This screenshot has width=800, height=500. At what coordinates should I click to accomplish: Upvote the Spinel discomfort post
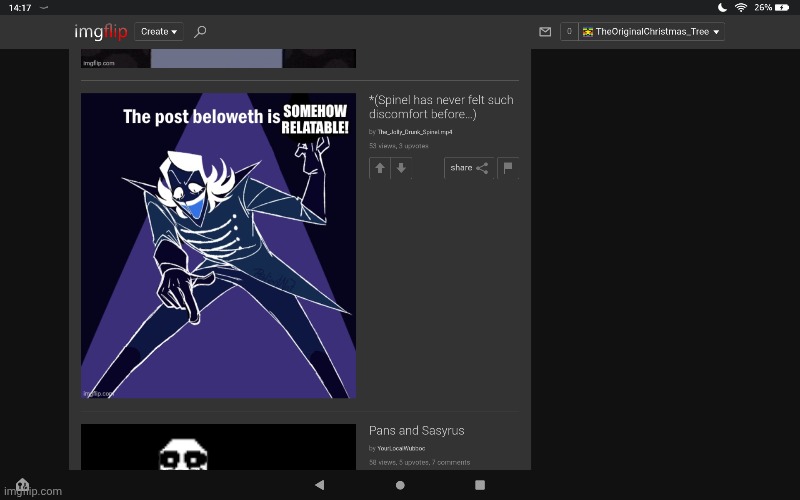(x=380, y=168)
